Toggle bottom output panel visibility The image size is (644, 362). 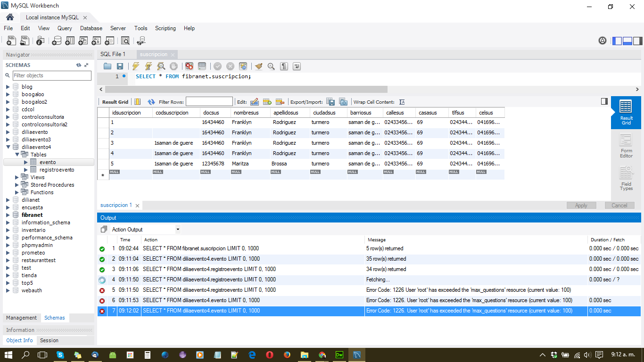[627, 41]
